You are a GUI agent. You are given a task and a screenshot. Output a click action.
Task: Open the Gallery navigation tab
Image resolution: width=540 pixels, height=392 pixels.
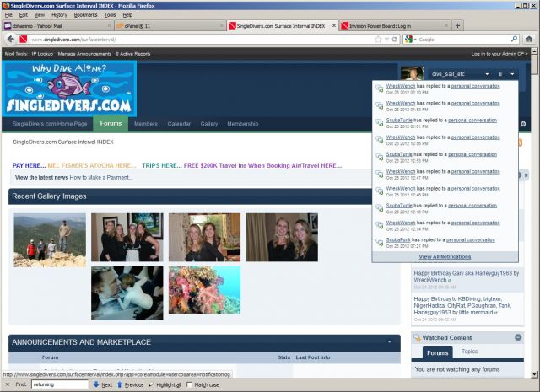pyautogui.click(x=208, y=124)
